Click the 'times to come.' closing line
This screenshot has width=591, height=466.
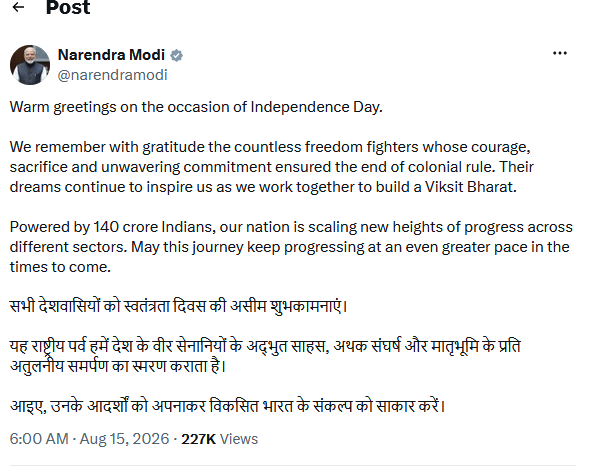[60, 267]
